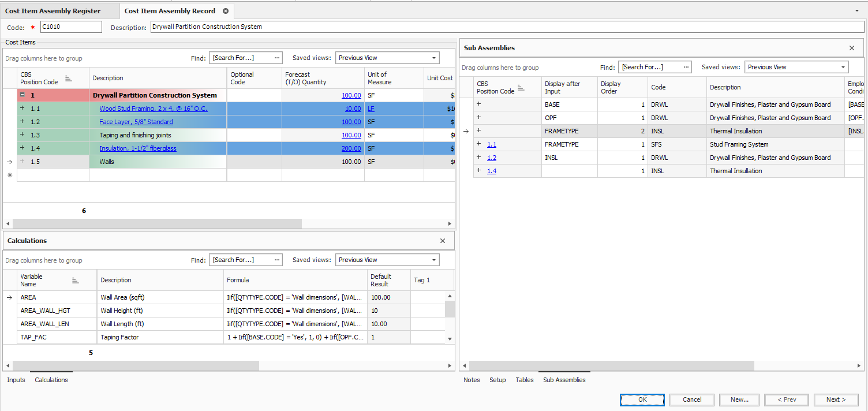868x411 pixels.
Task: Click sort icon in Cost Items CBS Position Code header
Action: [x=68, y=79]
